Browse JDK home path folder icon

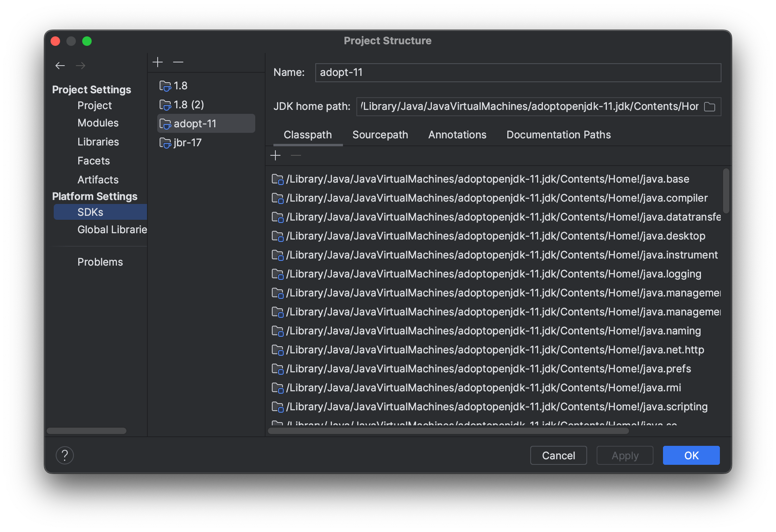(x=710, y=107)
